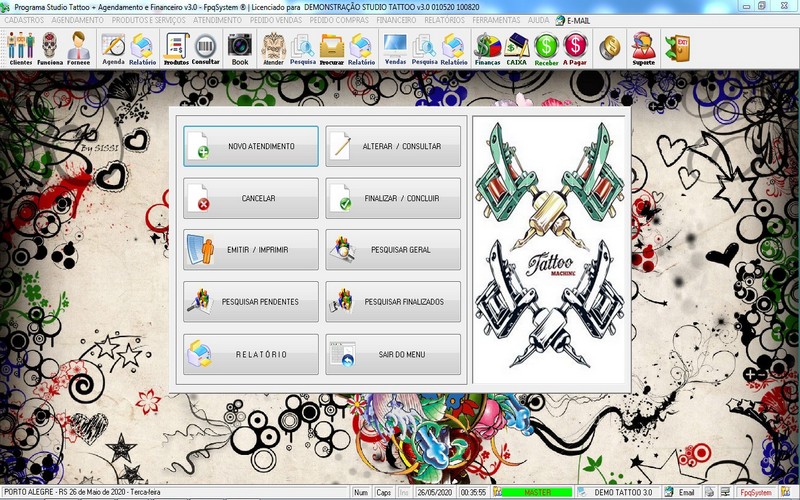Viewport: 800px width, 500px height.
Task: Open the Finanças toolbar icon
Action: 487,48
